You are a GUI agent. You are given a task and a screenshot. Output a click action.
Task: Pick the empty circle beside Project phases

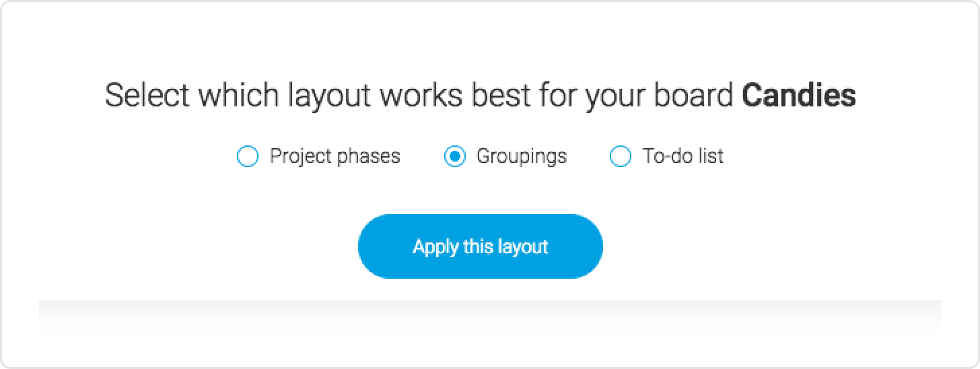(248, 157)
